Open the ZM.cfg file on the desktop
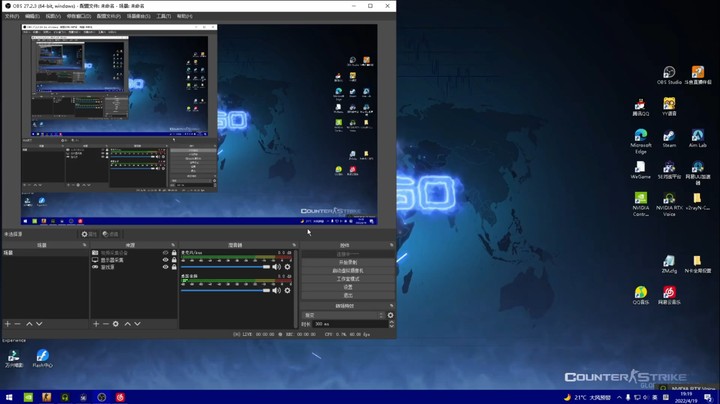 [669, 264]
